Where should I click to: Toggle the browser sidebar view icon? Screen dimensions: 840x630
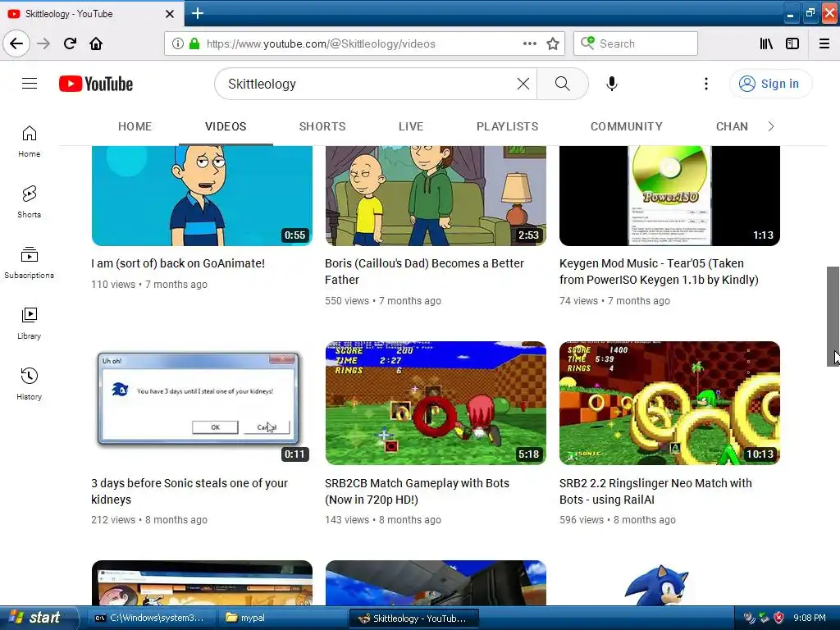(792, 43)
